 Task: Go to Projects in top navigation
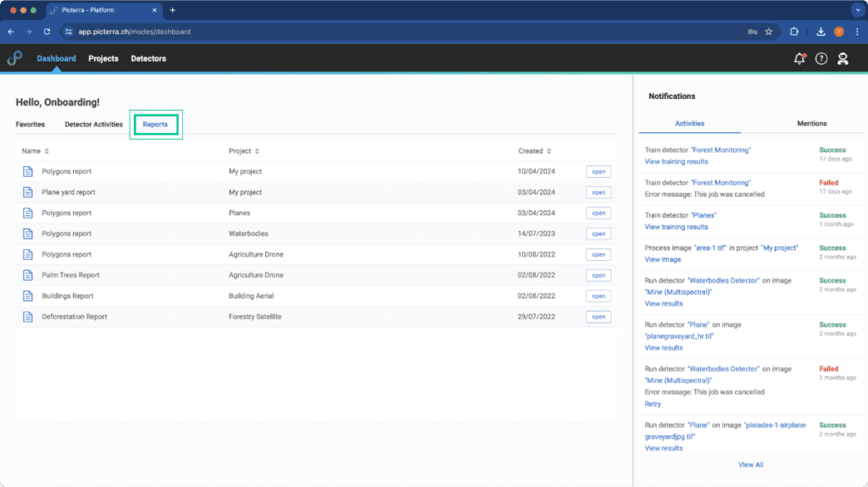103,58
